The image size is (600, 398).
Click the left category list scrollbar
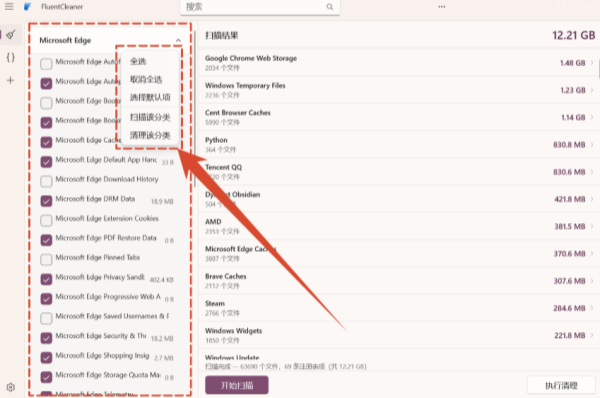195,109
